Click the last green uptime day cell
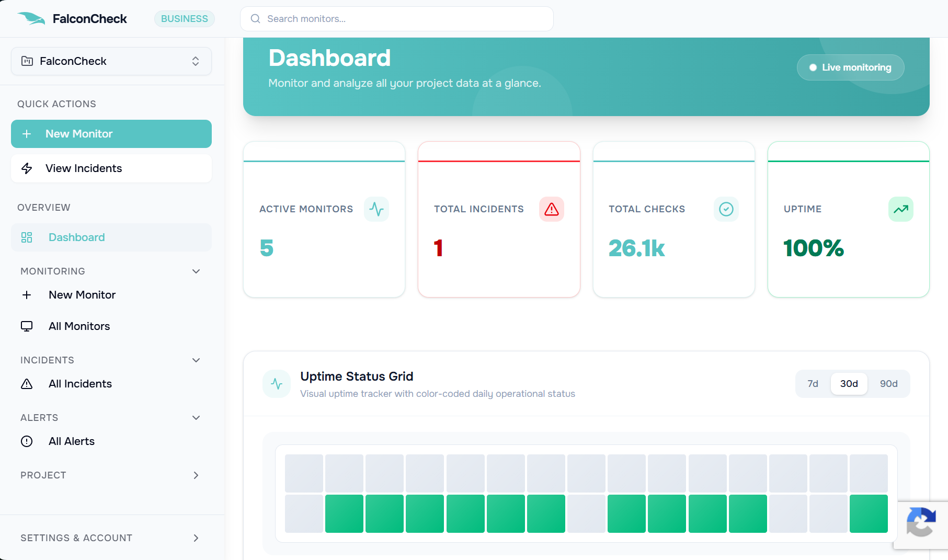This screenshot has width=948, height=560. [869, 514]
